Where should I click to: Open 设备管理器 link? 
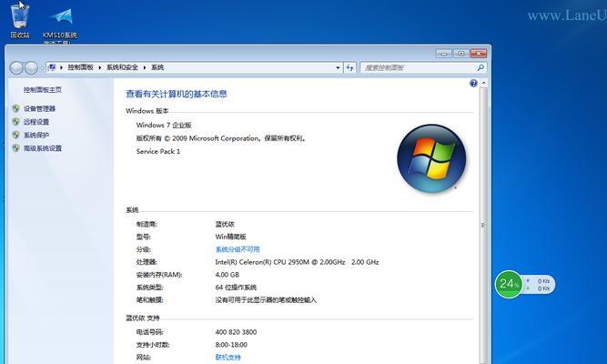coord(39,109)
